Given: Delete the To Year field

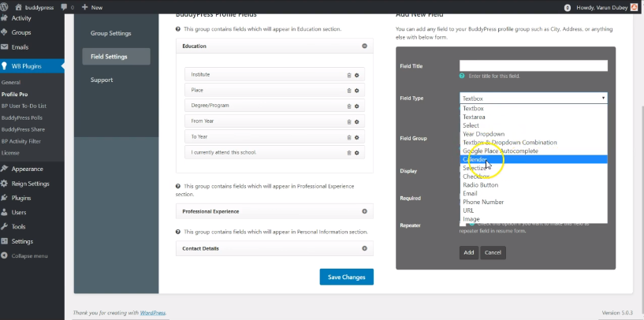Looking at the screenshot, I should click(349, 137).
